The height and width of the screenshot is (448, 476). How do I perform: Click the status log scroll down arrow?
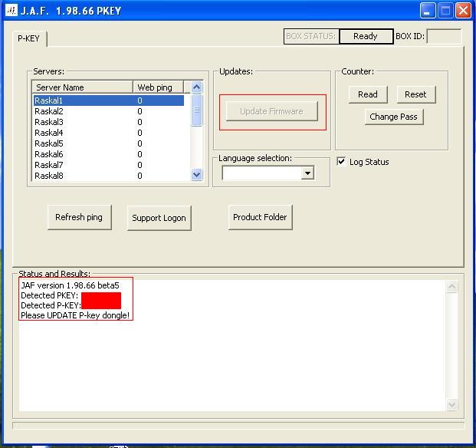[x=452, y=405]
